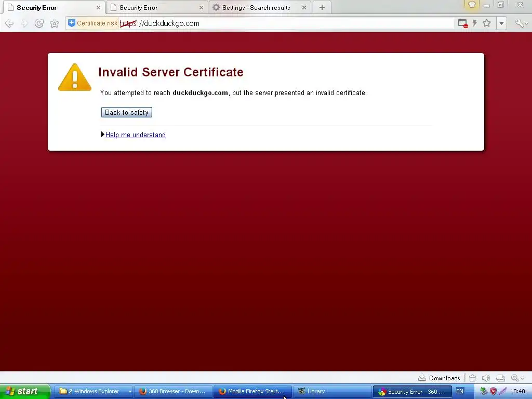The width and height of the screenshot is (532, 399).
Task: Click the purple pen tray icon
Action: (x=503, y=391)
